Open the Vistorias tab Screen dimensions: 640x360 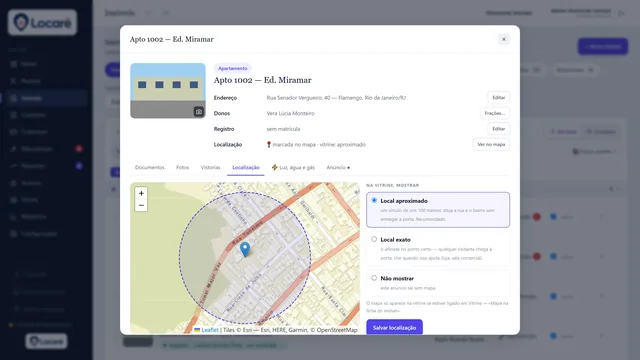click(x=210, y=167)
